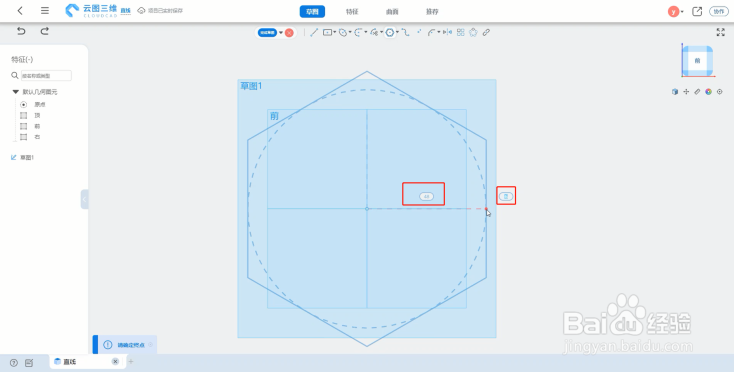Click the view target settings icon
The image size is (734, 372).
[719, 92]
